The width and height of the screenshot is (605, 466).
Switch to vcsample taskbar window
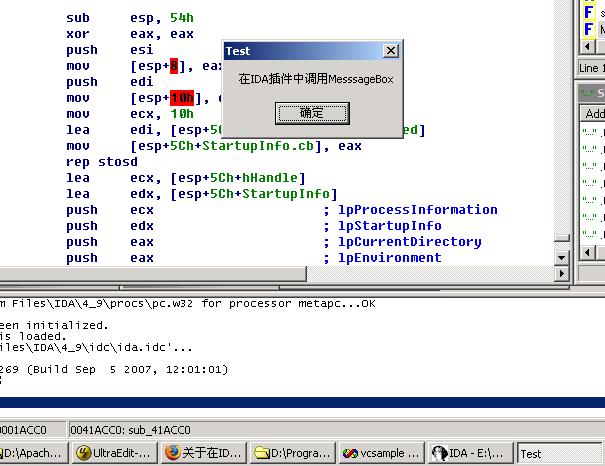click(x=382, y=453)
